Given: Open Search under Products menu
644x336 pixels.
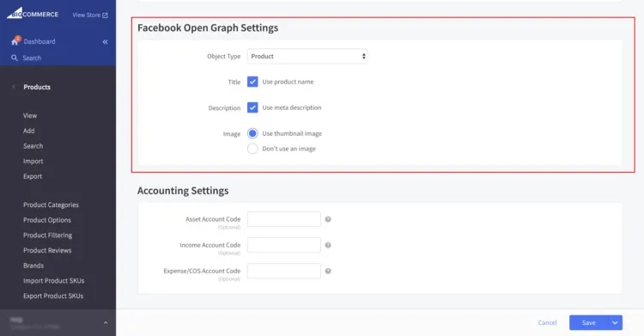Looking at the screenshot, I should click(33, 146).
